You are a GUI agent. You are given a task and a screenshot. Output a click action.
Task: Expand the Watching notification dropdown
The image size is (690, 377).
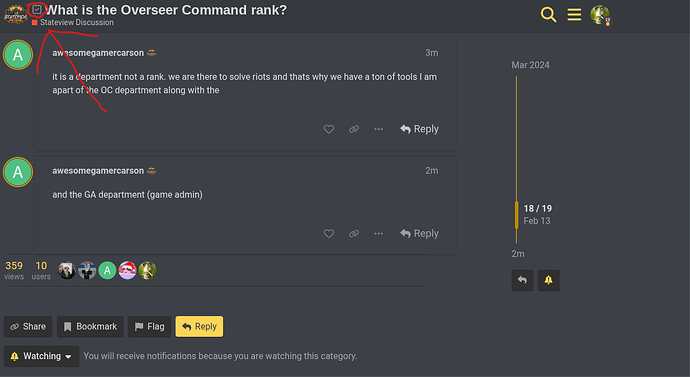point(41,356)
